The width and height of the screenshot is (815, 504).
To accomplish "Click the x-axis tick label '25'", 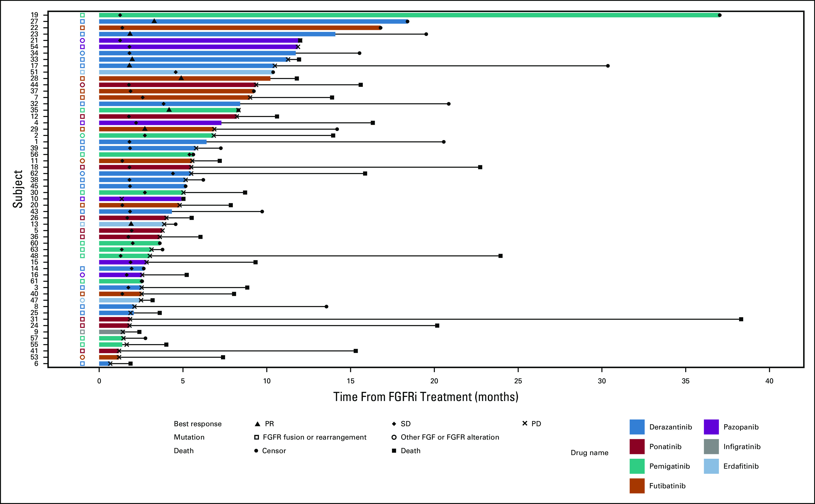I will [518, 381].
